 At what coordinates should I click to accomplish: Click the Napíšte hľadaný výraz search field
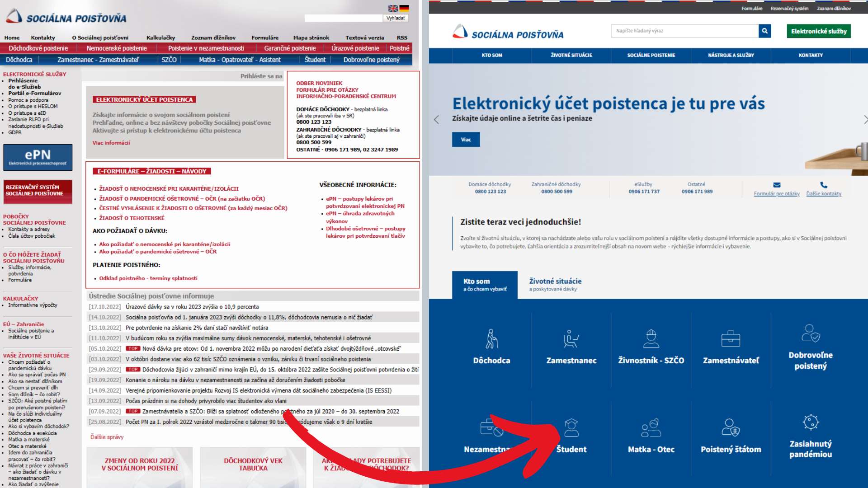coord(684,31)
